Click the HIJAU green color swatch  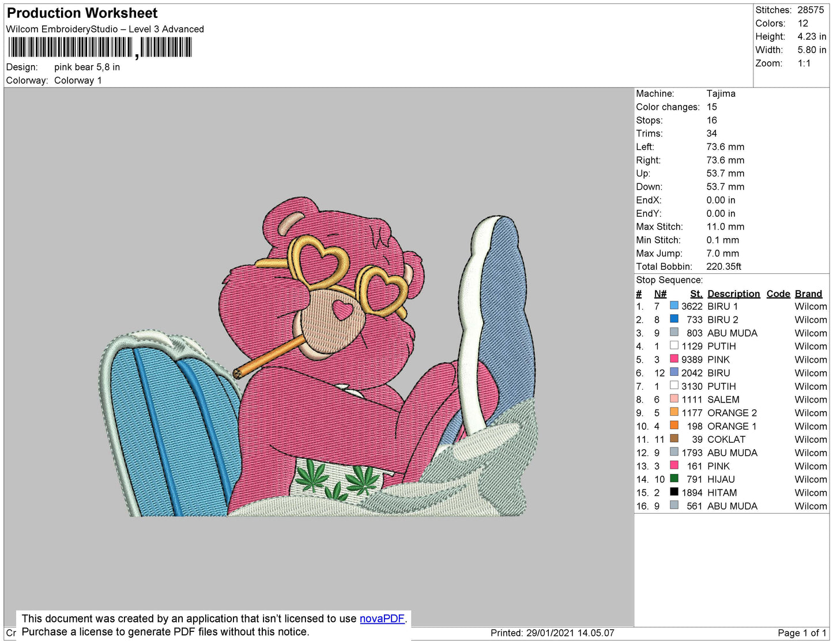[674, 479]
